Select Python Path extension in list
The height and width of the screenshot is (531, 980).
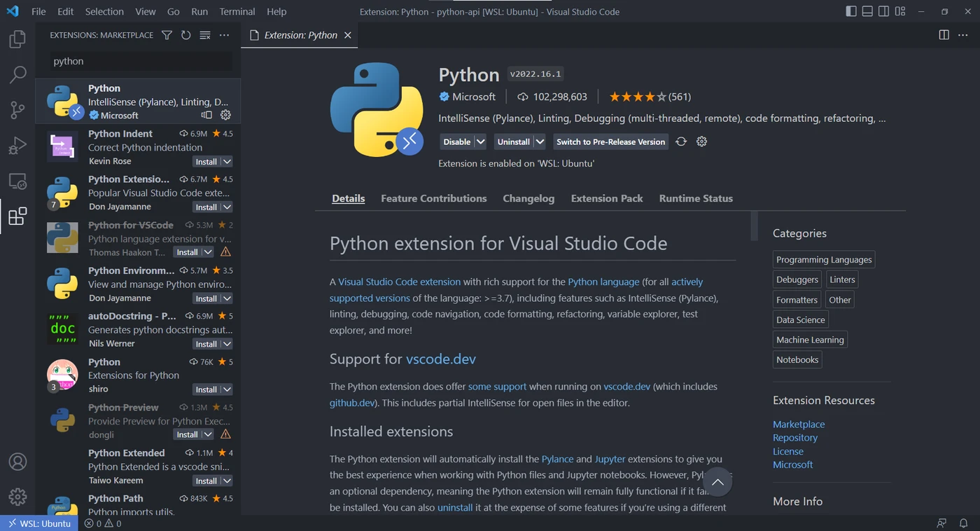click(x=138, y=504)
